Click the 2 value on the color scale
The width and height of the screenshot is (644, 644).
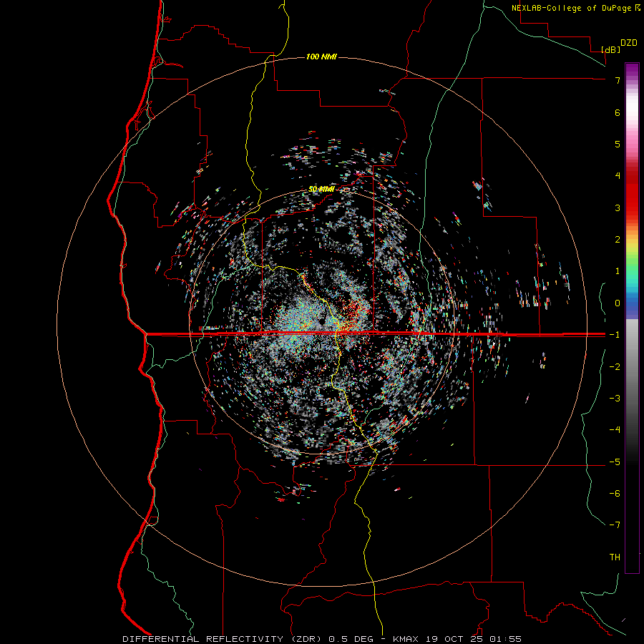618,240
